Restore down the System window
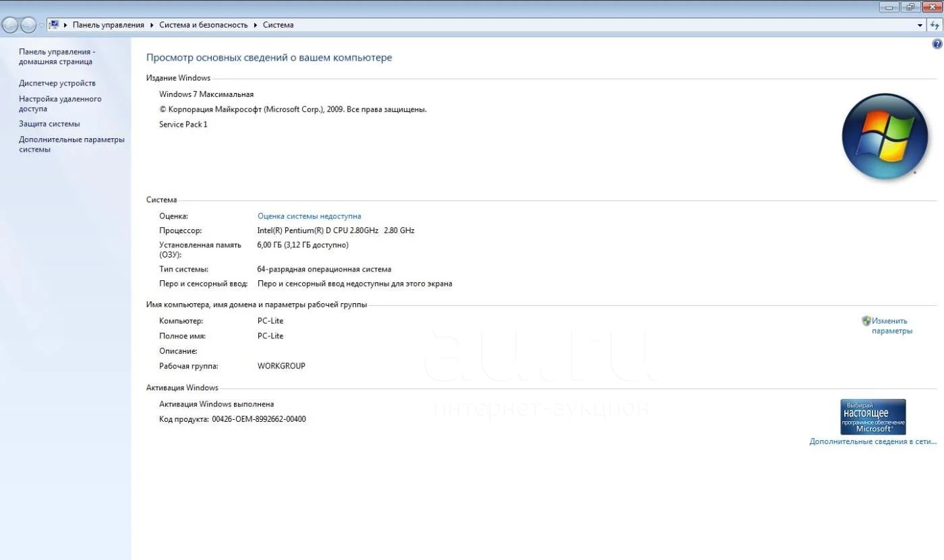This screenshot has height=560, width=944. (x=910, y=7)
